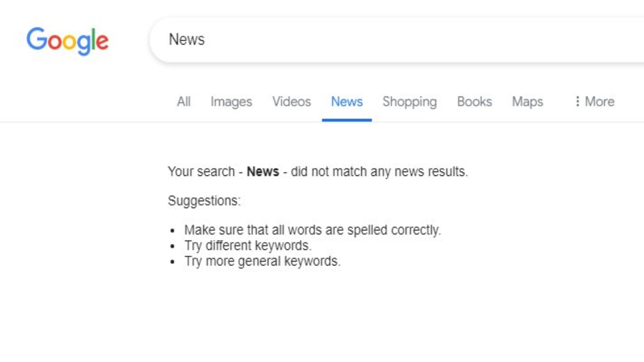The width and height of the screenshot is (644, 362).
Task: Focus the search box containing News
Action: click(376, 40)
